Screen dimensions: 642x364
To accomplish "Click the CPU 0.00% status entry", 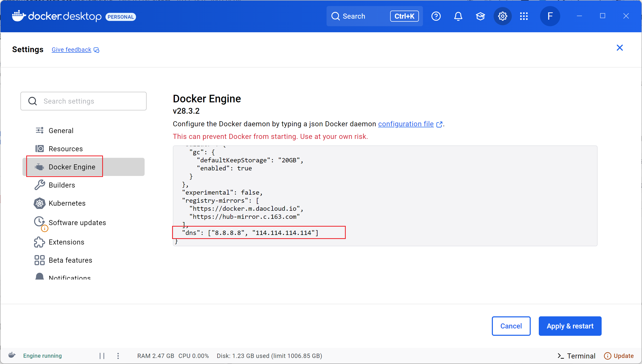I will pos(194,356).
